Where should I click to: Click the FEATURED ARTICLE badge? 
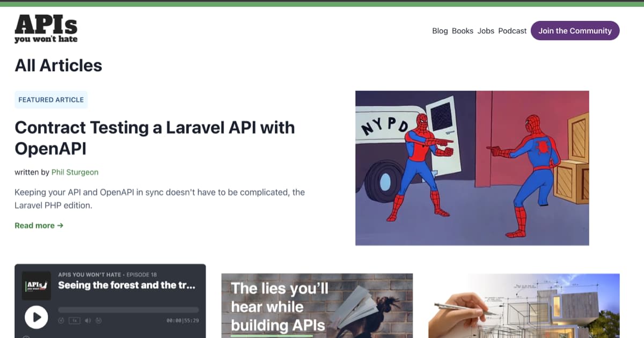point(51,100)
